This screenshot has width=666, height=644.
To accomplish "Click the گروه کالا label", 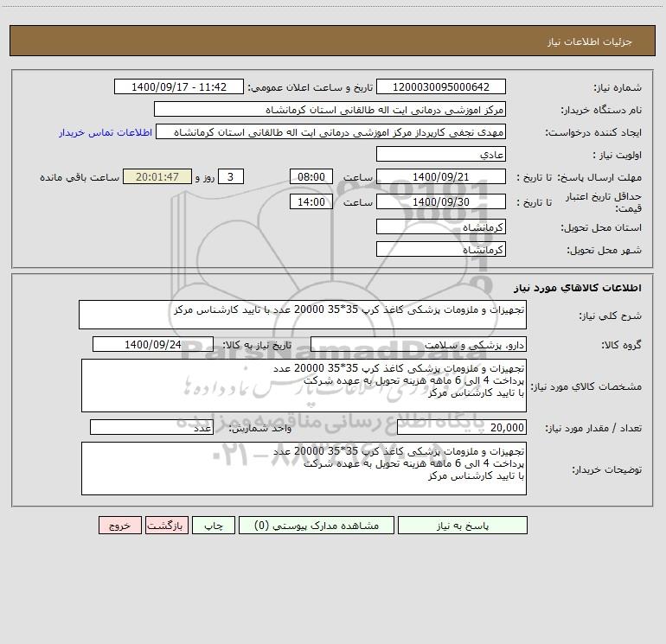I will [621, 345].
